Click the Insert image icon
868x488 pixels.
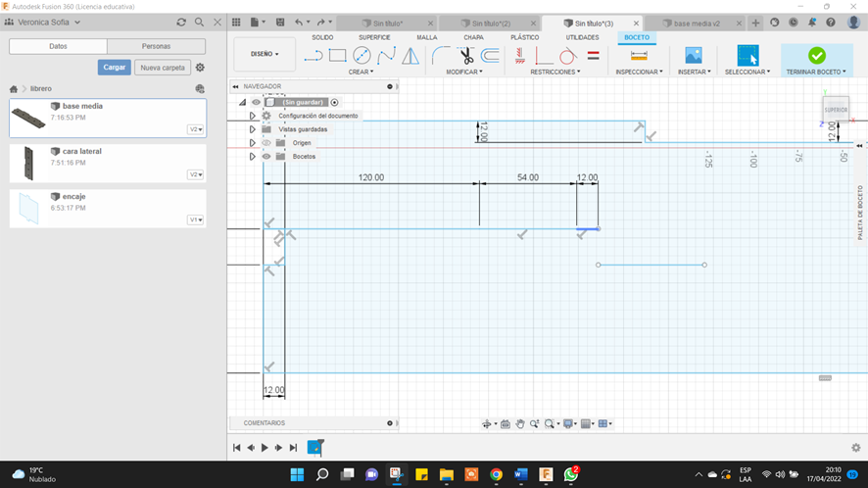tap(694, 56)
